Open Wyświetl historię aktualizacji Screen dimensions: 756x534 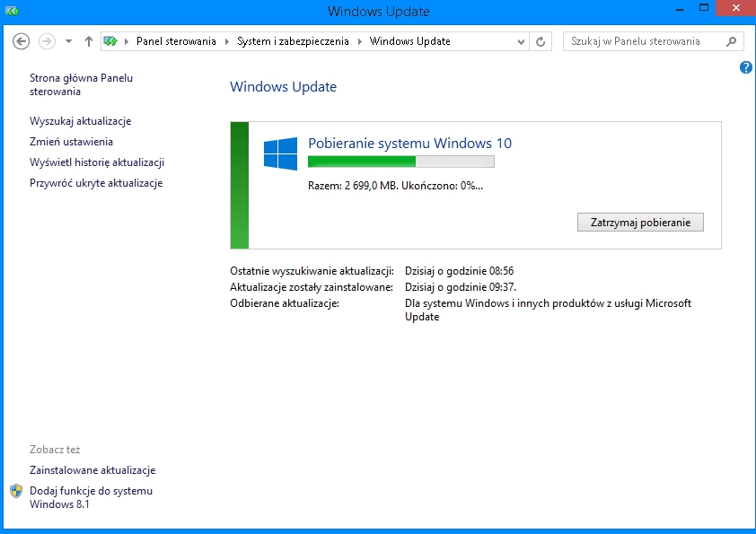coord(97,162)
